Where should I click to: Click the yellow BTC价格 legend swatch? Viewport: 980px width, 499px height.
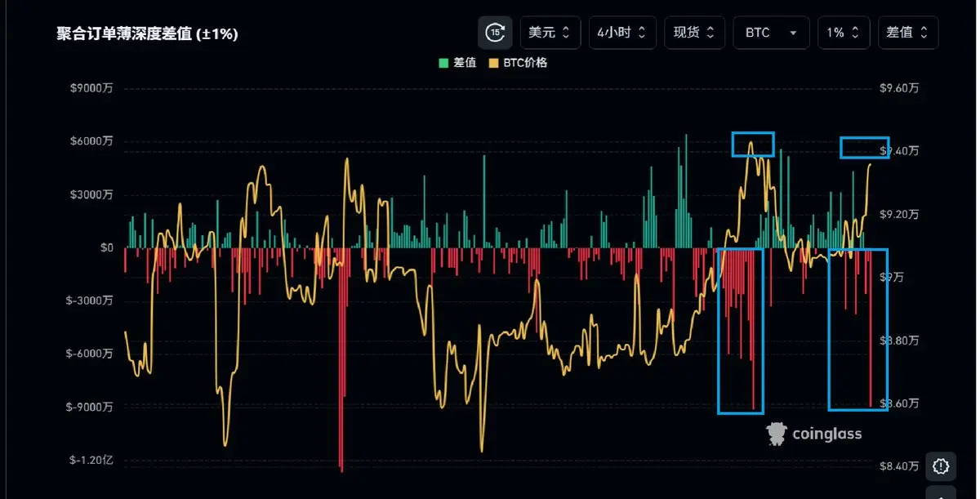coord(493,62)
